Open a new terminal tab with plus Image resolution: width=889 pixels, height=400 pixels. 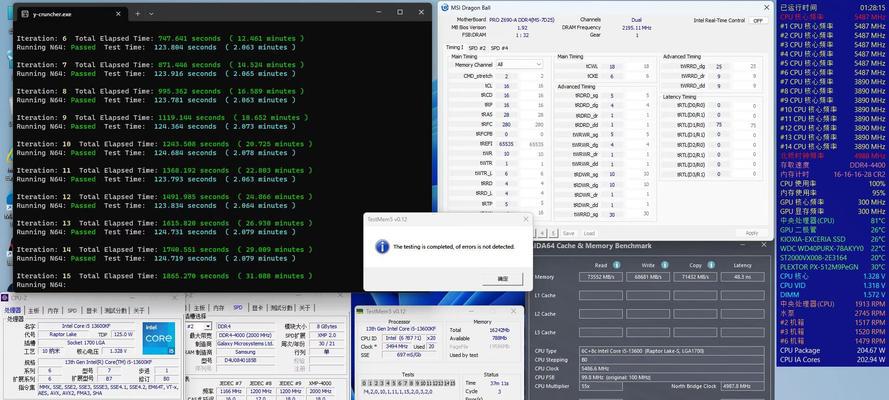137,13
